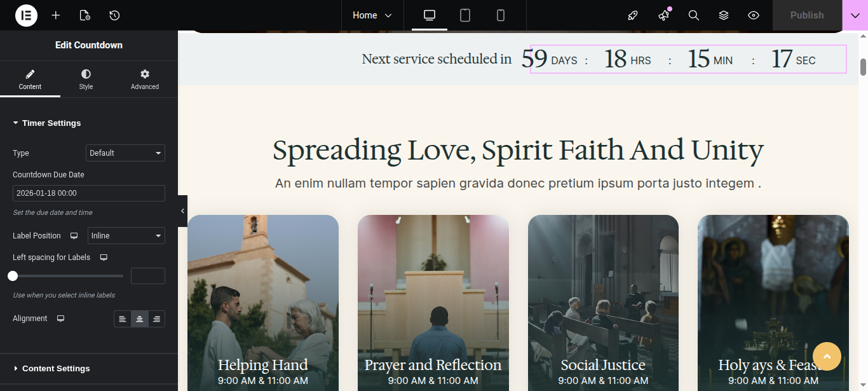
Task: Click the Add Element plus icon
Action: click(x=56, y=15)
